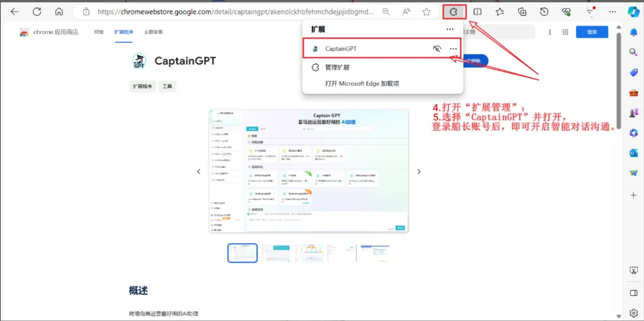Select CaptainGPT in the extensions list

(x=382, y=48)
